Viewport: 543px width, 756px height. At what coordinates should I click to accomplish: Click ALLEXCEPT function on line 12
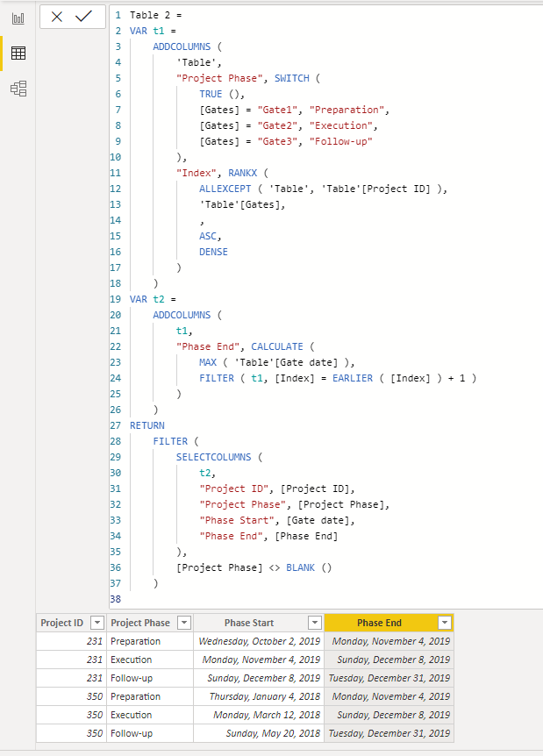click(x=225, y=189)
